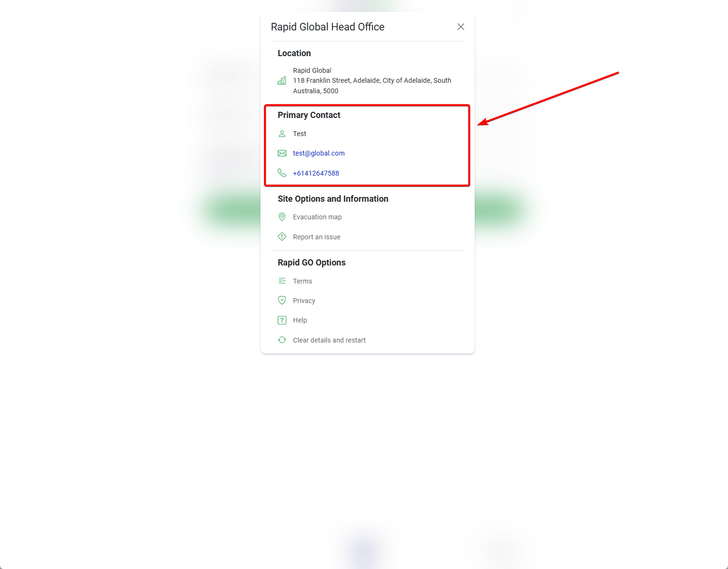
Task: Call the +61412647588 phone link
Action: (x=316, y=173)
